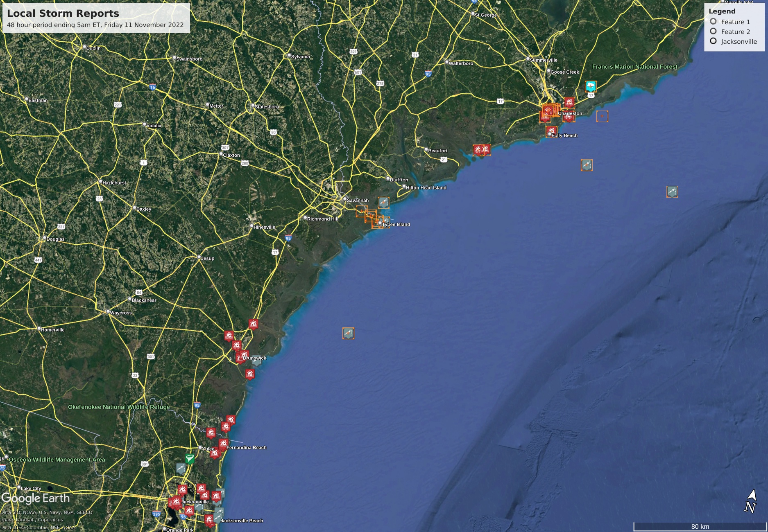Select the lone offshore wind marker east of Brunswick
This screenshot has height=532, width=768.
tap(348, 333)
